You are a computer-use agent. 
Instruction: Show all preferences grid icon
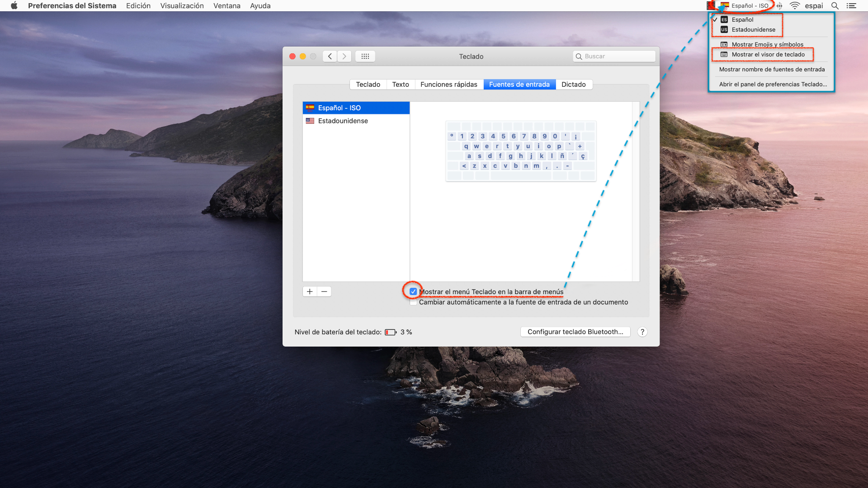[x=365, y=56]
